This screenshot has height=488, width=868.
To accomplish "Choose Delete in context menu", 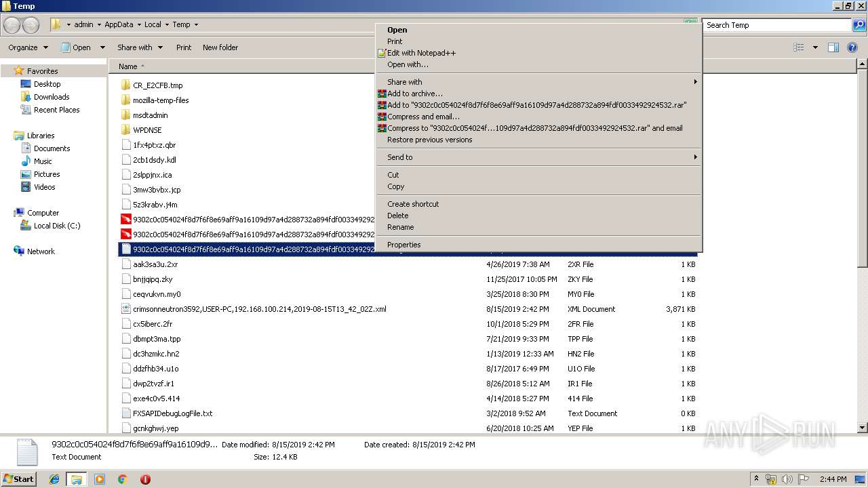I will coord(539,216).
